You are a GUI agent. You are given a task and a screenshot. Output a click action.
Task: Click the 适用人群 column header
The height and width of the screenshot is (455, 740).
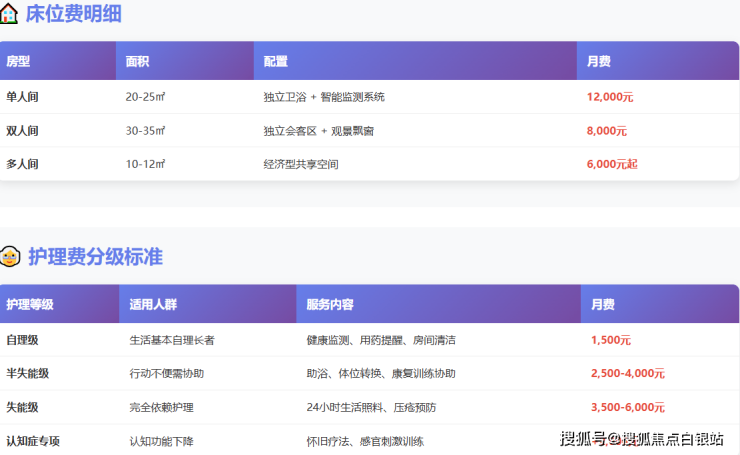click(x=153, y=304)
